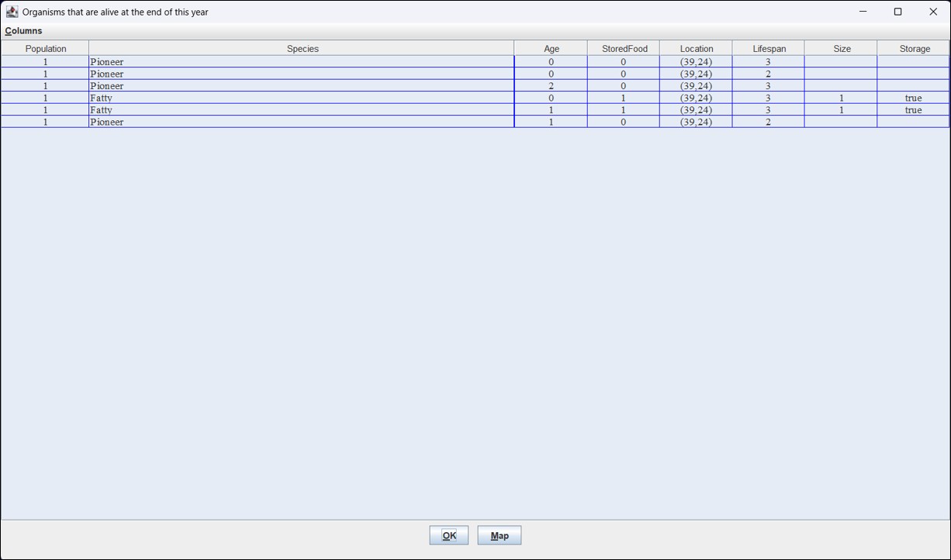The height and width of the screenshot is (560, 951).
Task: Click the Storage true cell of Fatty age 1
Action: (913, 110)
